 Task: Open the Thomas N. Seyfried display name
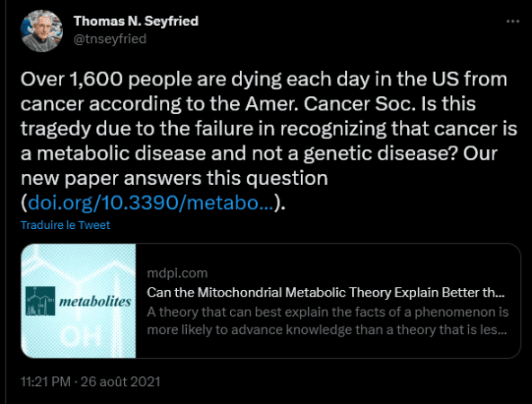click(x=136, y=21)
